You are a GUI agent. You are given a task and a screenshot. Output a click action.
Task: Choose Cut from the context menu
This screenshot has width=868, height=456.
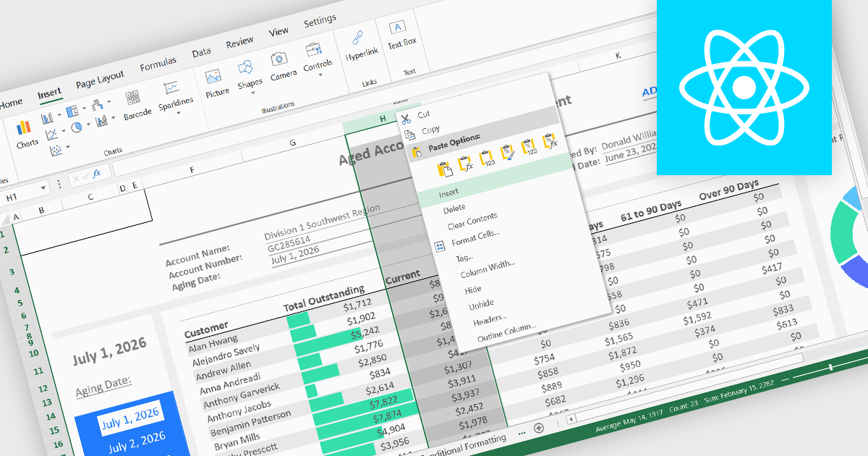[x=423, y=114]
